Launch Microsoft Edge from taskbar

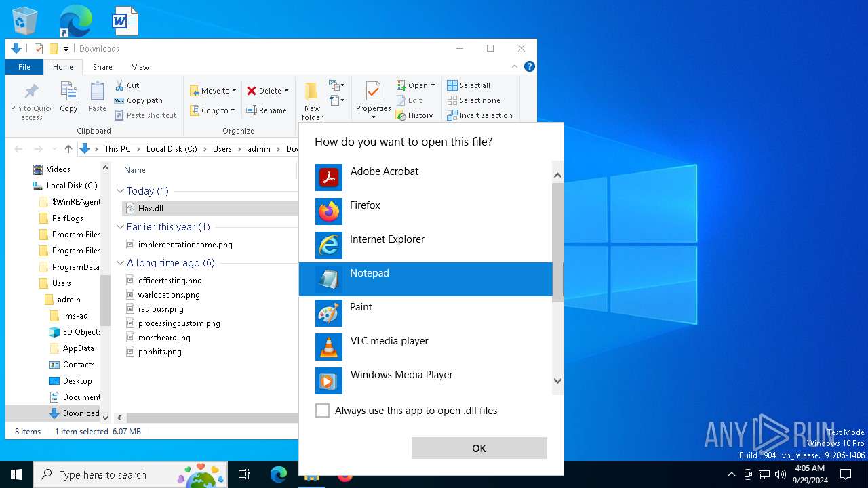click(279, 474)
